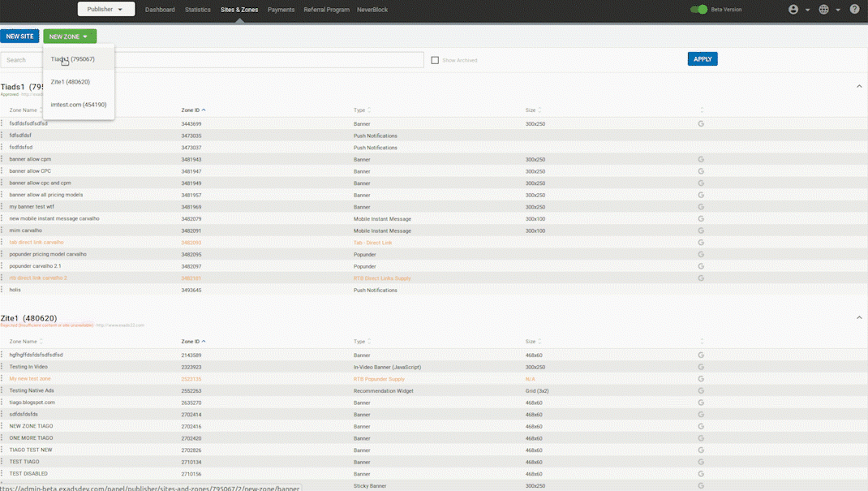Open the three-dot menu for banner allow cpm
This screenshot has width=868, height=491.
pyautogui.click(x=2, y=160)
